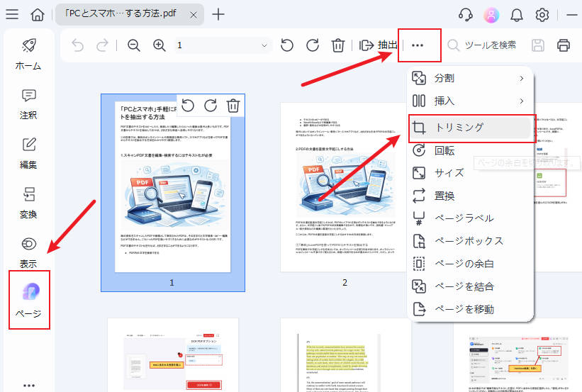Zoom out the thumbnails
Viewport: 582px width, 392px height.
click(x=133, y=45)
